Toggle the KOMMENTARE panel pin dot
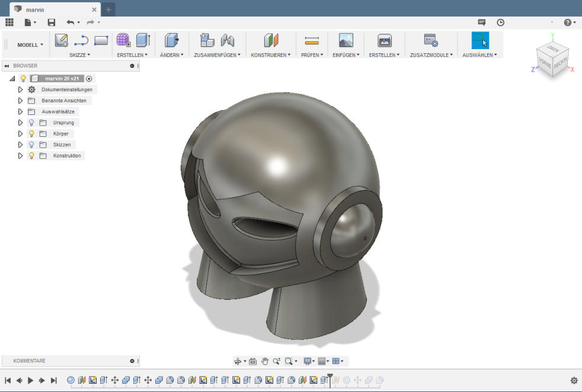Image resolution: width=582 pixels, height=392 pixels. [x=132, y=361]
